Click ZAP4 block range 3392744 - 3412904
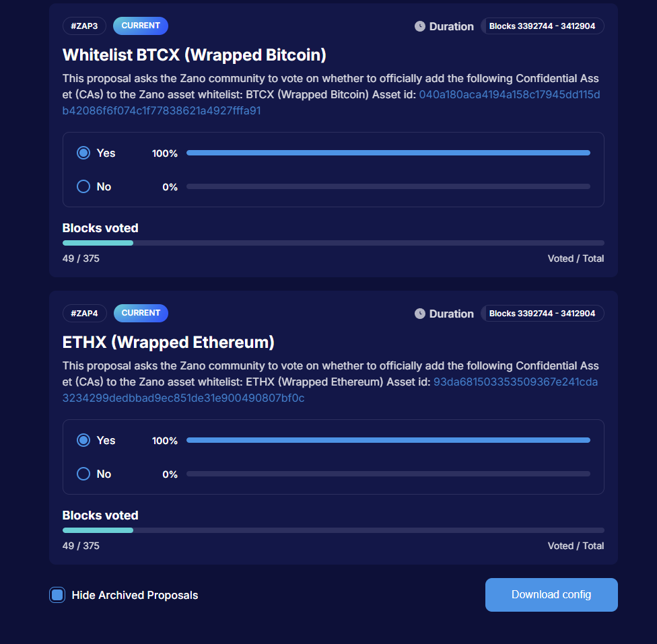Screen dimensions: 657x644 pyautogui.click(x=542, y=314)
